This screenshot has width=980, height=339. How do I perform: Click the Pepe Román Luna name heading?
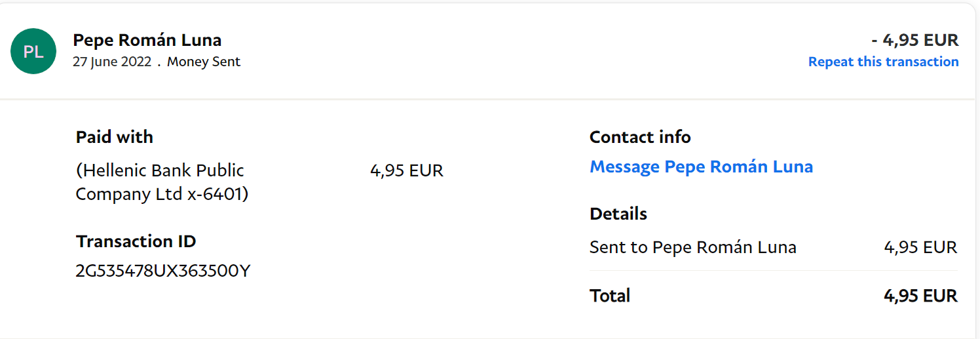(x=147, y=40)
